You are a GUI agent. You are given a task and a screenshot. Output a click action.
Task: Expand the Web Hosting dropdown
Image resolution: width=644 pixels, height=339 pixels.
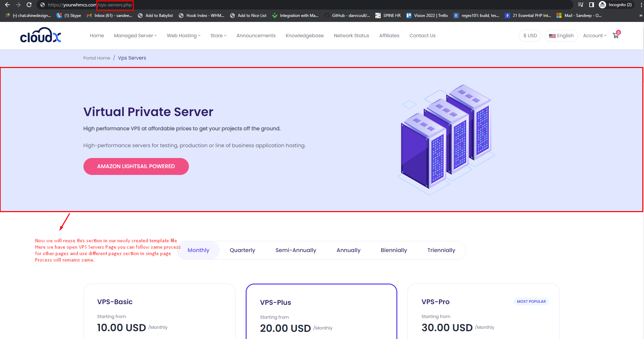pyautogui.click(x=183, y=36)
